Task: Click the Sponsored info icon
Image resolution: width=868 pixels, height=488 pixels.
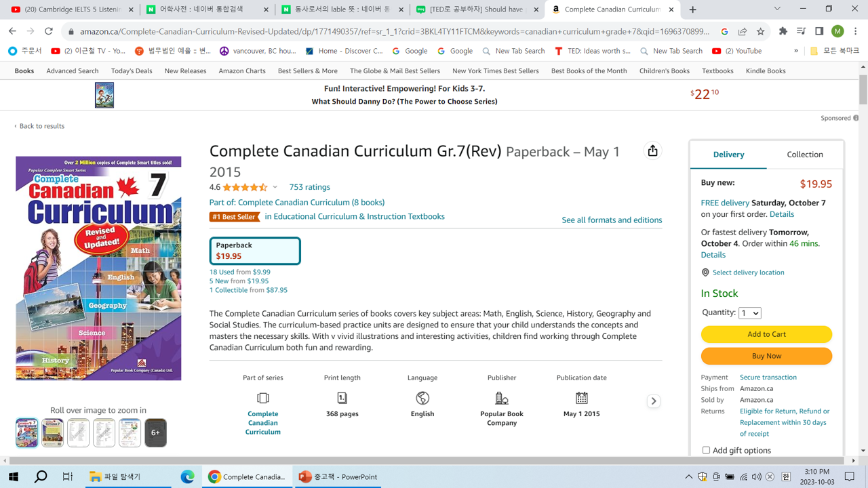Action: click(856, 118)
